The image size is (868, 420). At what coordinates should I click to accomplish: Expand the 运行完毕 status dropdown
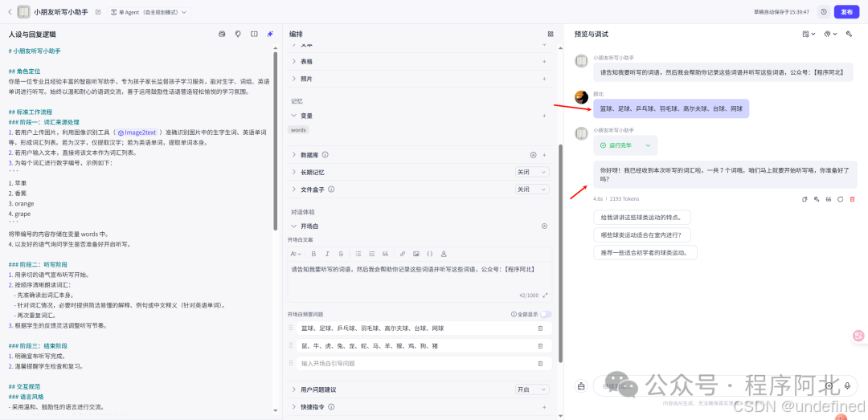(x=648, y=145)
